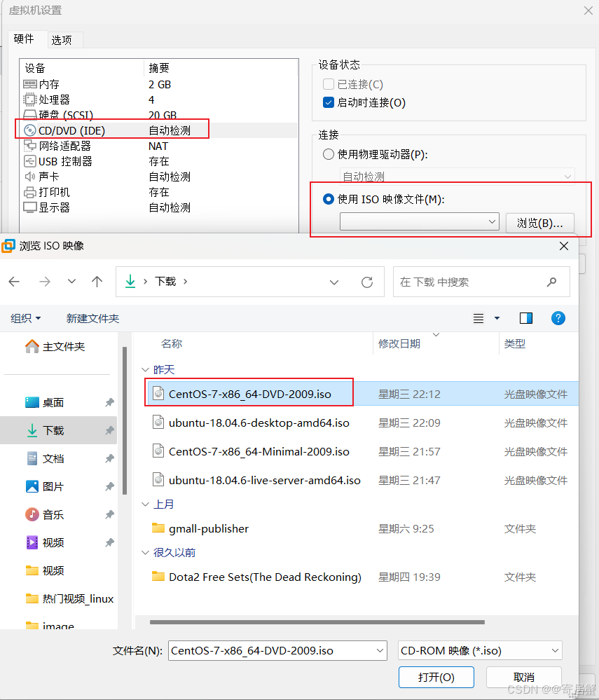Click the 在 下载 中搜索 search field
This screenshot has height=700, width=599.
[x=481, y=282]
